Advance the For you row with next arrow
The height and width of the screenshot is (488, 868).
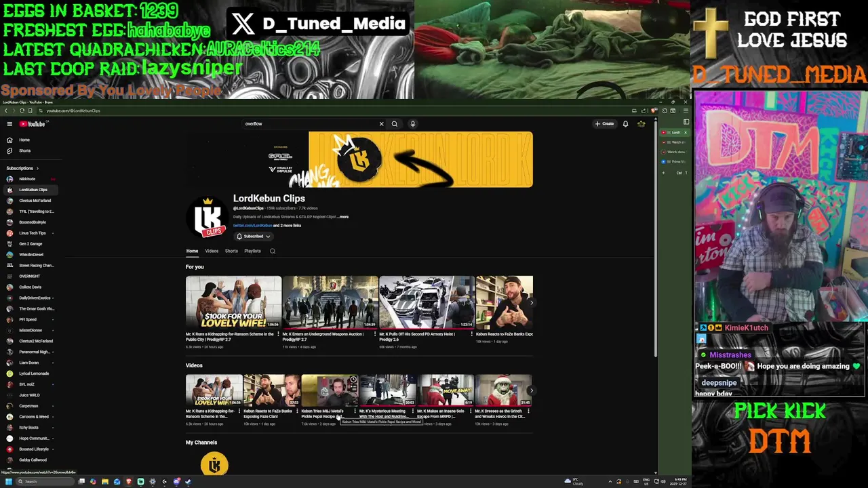tap(531, 302)
